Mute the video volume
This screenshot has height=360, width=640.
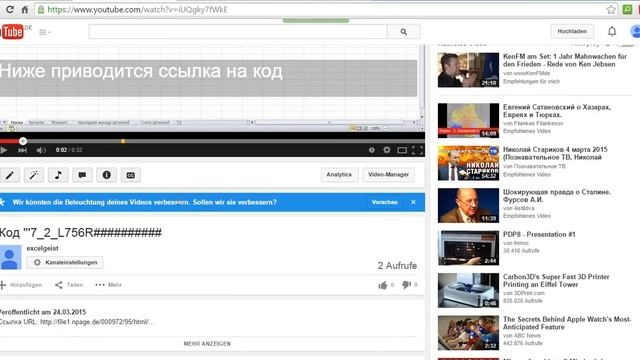coord(41,150)
